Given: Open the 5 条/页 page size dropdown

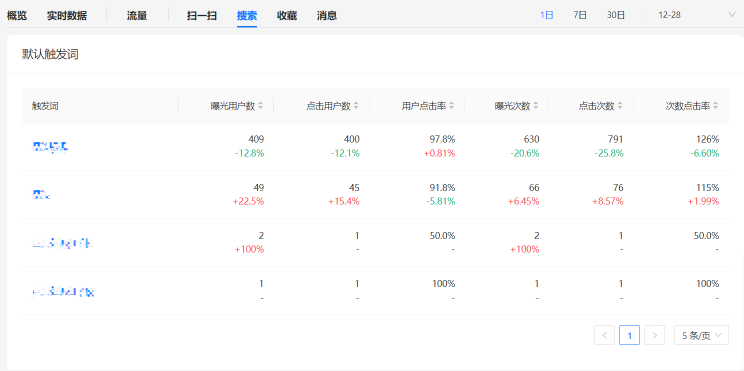Looking at the screenshot, I should coord(701,335).
